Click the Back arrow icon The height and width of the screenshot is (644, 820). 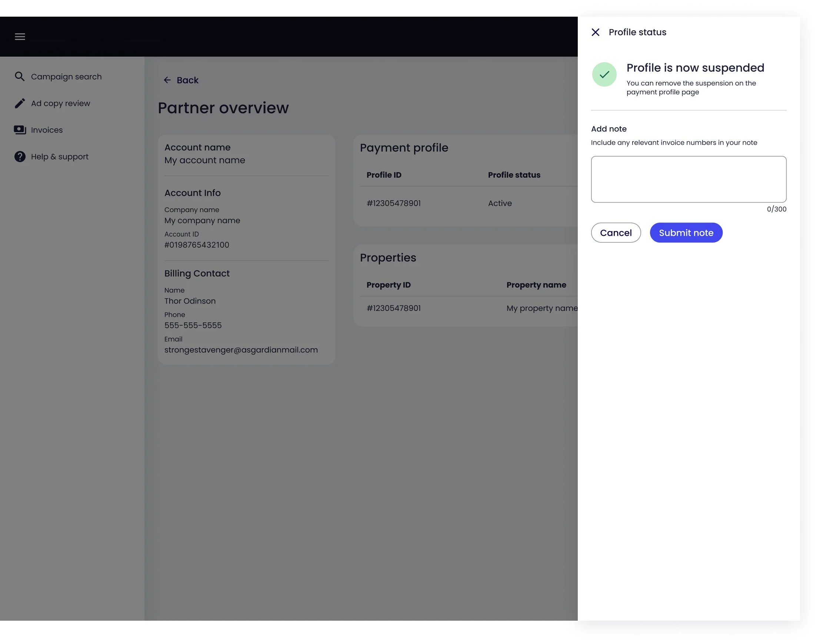167,80
